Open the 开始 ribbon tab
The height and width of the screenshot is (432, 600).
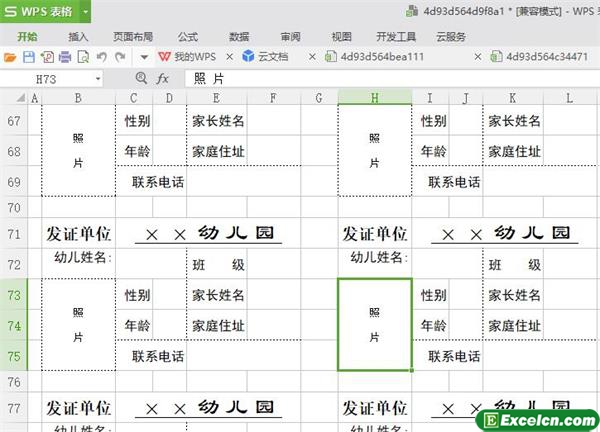click(28, 37)
